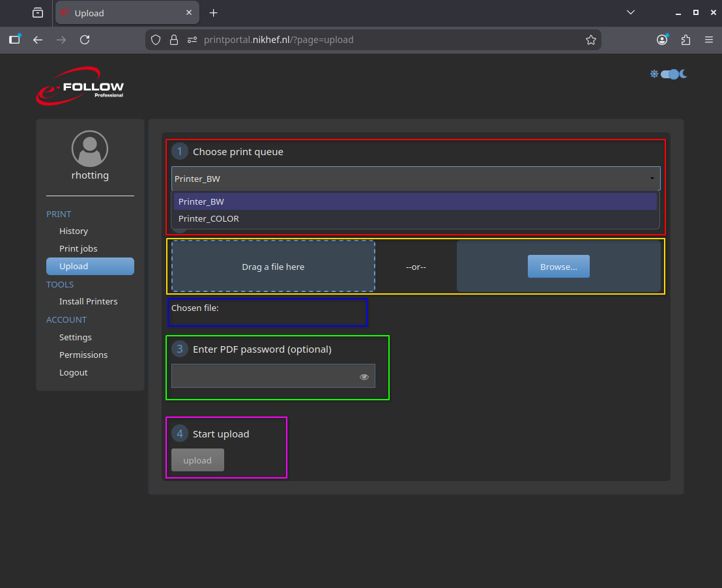722x588 pixels.
Task: Open the Firefox hamburger application menu
Action: [x=709, y=40]
